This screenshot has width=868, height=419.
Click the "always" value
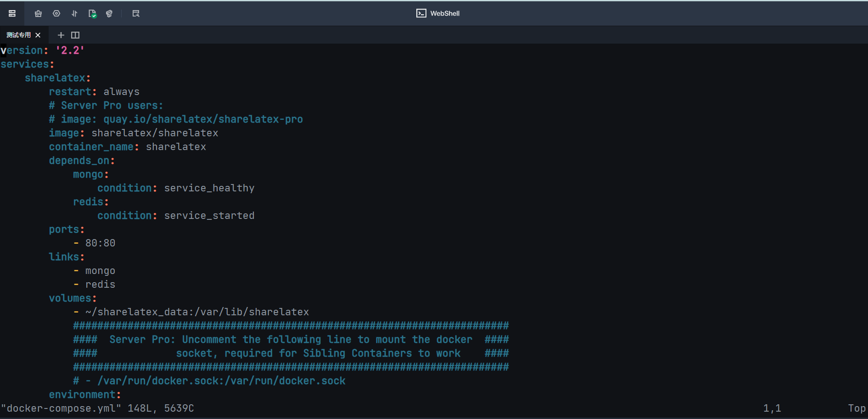click(122, 92)
